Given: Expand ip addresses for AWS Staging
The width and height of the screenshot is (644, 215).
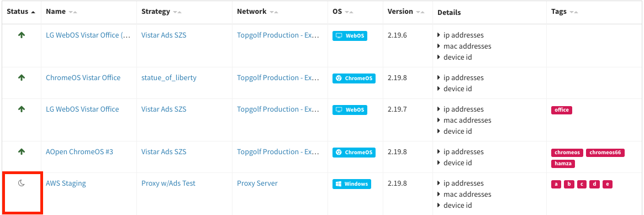Looking at the screenshot, I should click(461, 183).
